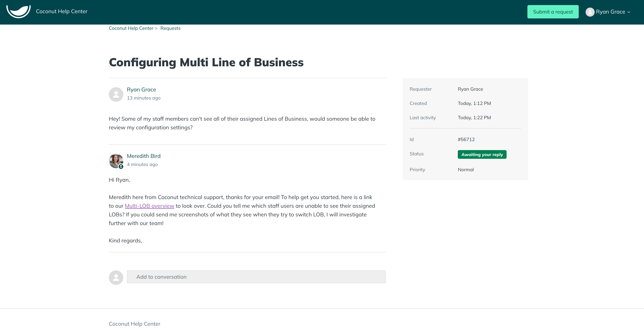The image size is (644, 332).
Task: Open the footer Coconut Help Center link
Action: [135, 324]
